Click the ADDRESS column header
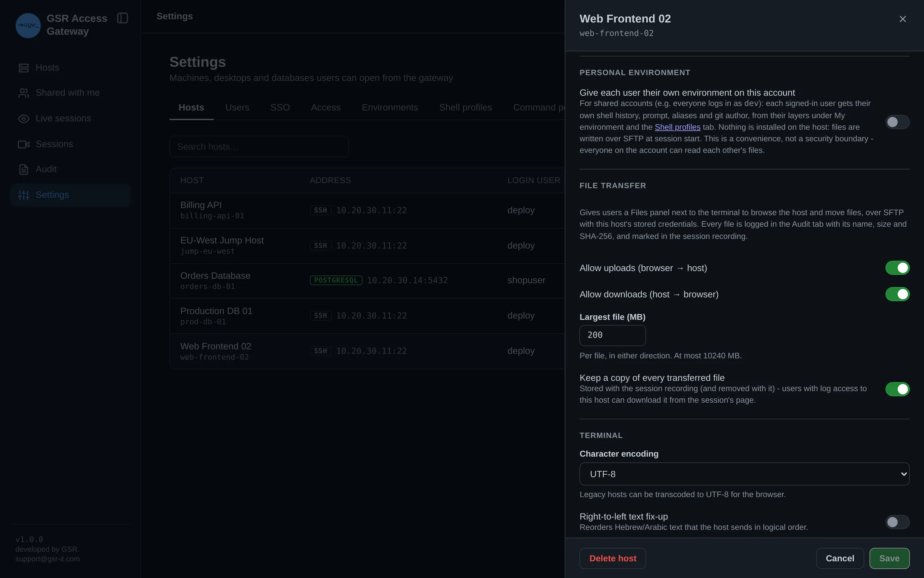 coord(330,180)
